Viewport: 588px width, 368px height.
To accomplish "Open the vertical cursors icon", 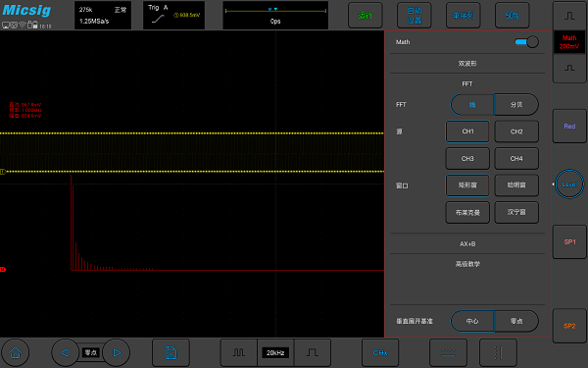I will 498,352.
